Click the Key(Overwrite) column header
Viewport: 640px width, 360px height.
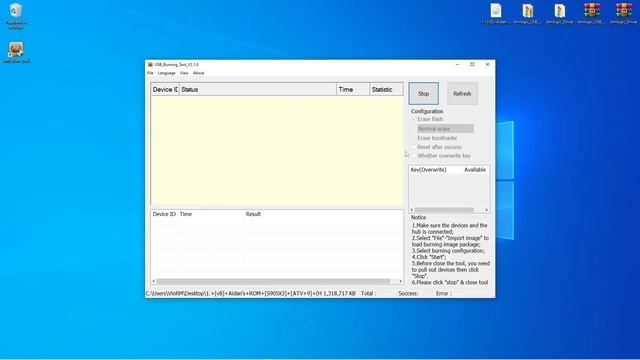click(429, 169)
